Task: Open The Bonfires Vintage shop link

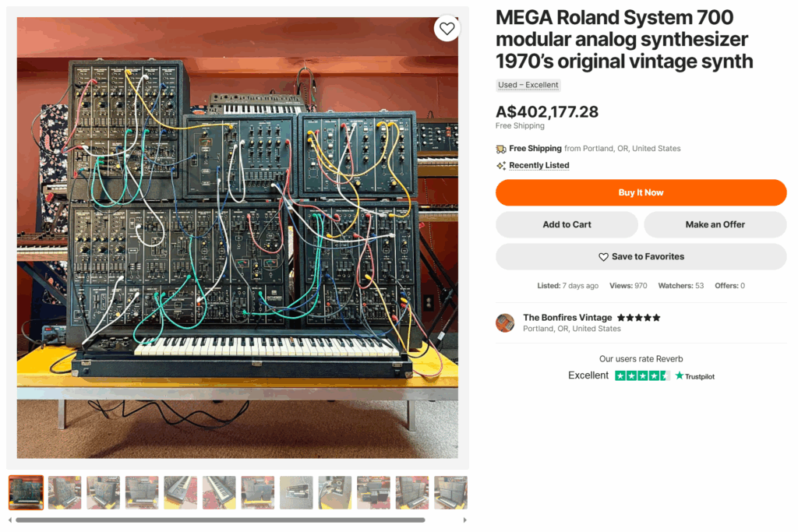Action: coord(567,318)
